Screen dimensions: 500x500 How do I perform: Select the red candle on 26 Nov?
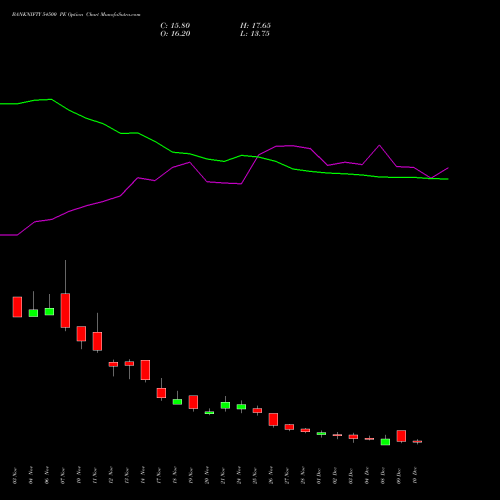pos(273,419)
